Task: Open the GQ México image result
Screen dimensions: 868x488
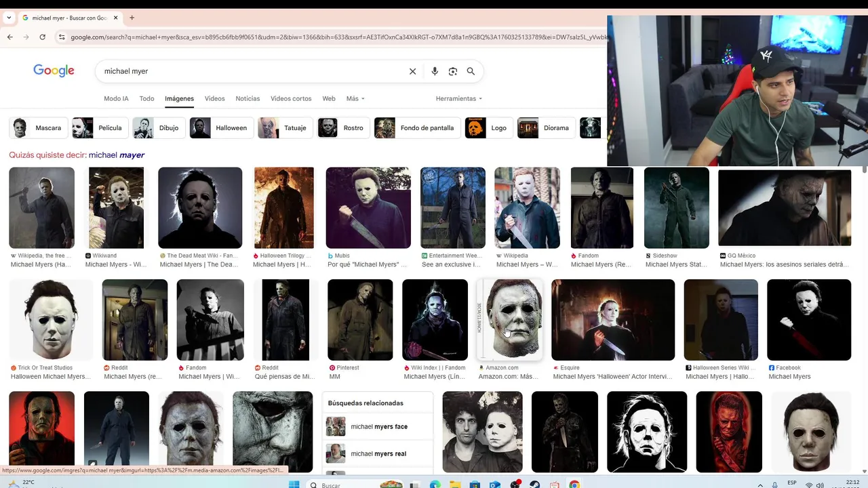Action: (x=785, y=207)
